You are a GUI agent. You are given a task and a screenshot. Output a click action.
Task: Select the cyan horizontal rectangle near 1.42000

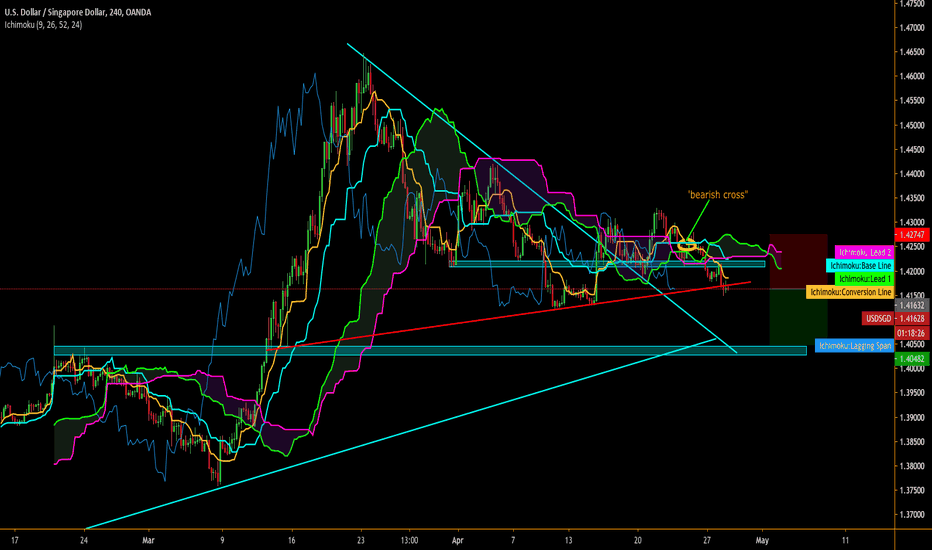tap(607, 264)
